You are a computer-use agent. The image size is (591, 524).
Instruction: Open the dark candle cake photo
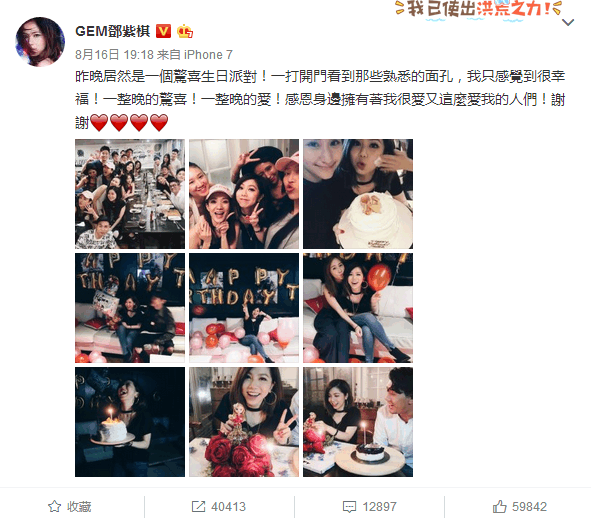point(130,422)
